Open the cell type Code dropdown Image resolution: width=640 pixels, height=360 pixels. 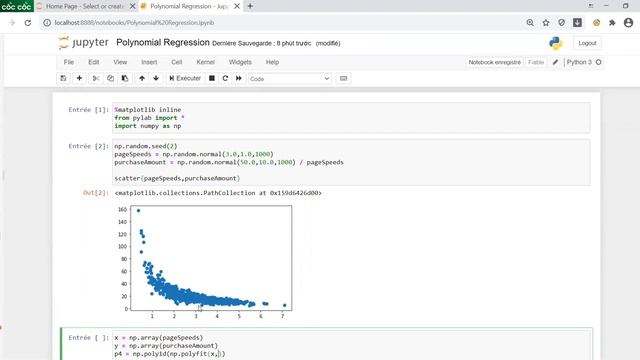point(290,78)
